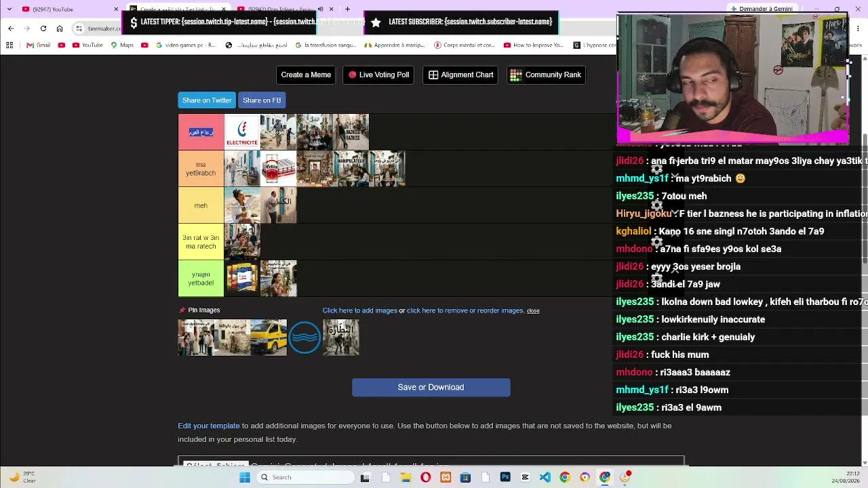
Task: Click chat username 'kghaliol'
Action: click(x=633, y=231)
